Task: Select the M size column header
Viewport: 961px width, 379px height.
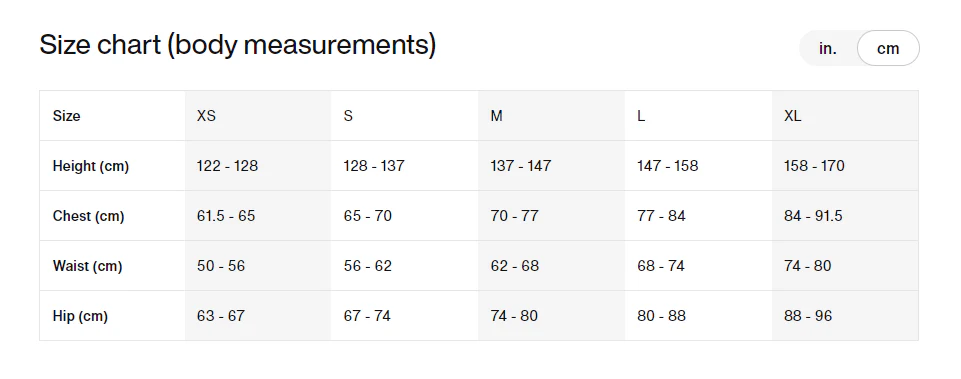Action: (x=496, y=116)
